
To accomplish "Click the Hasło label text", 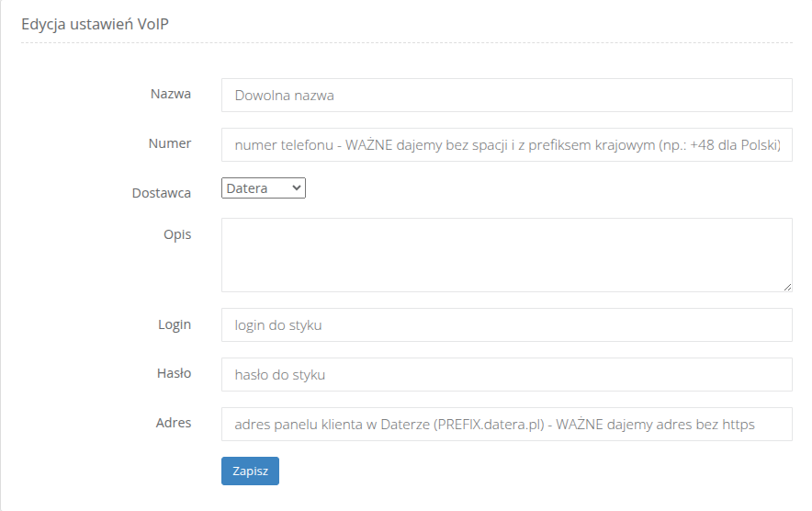I will 173,373.
